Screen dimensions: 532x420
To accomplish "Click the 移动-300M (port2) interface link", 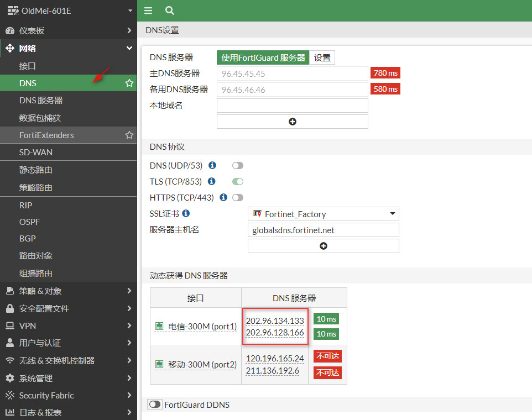I will pos(202,365).
